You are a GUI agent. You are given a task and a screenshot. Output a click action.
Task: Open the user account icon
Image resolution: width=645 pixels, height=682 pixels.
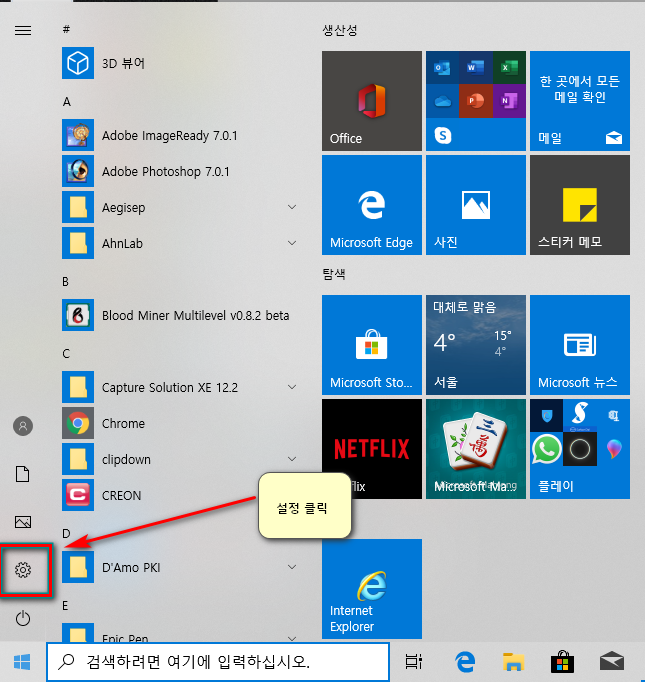[x=23, y=426]
